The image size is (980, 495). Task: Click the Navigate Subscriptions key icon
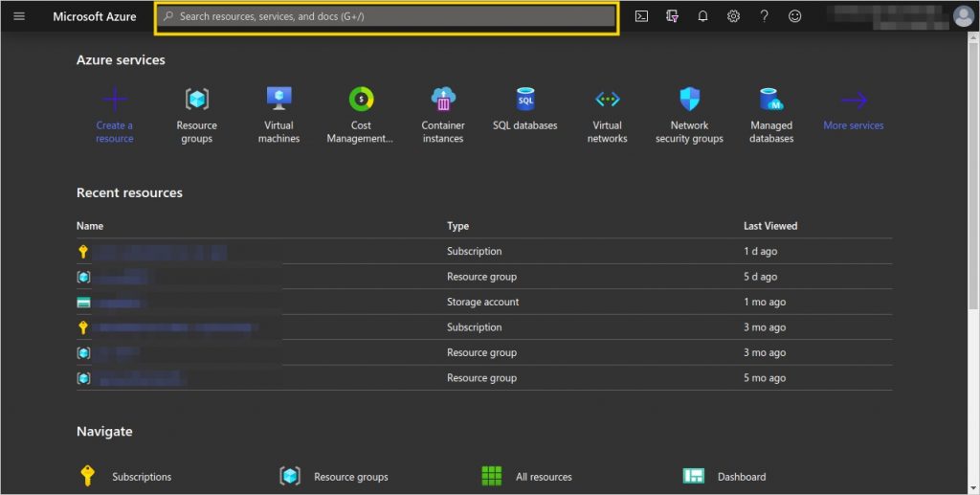87,476
